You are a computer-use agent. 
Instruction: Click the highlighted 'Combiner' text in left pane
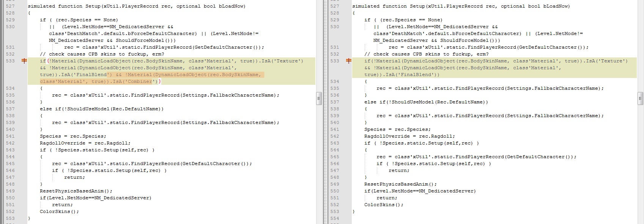pos(140,81)
